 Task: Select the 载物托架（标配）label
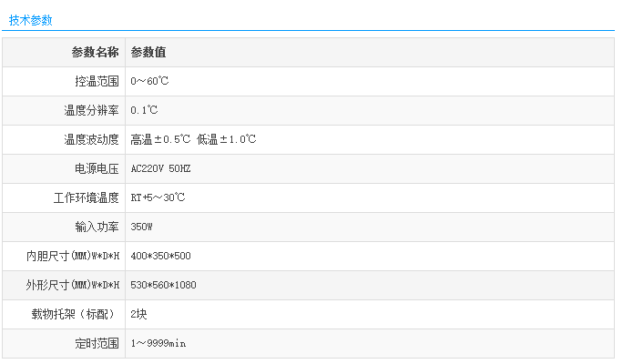coord(76,314)
